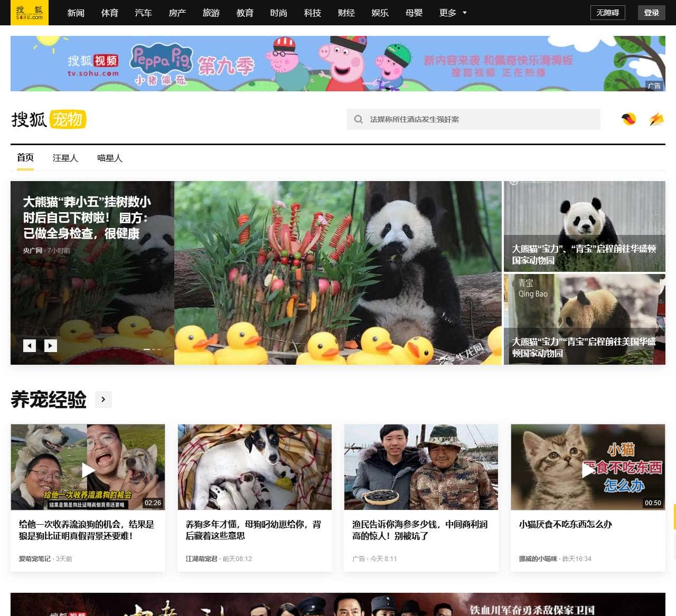Click the 央广网 source link
The width and height of the screenshot is (676, 616).
click(33, 250)
